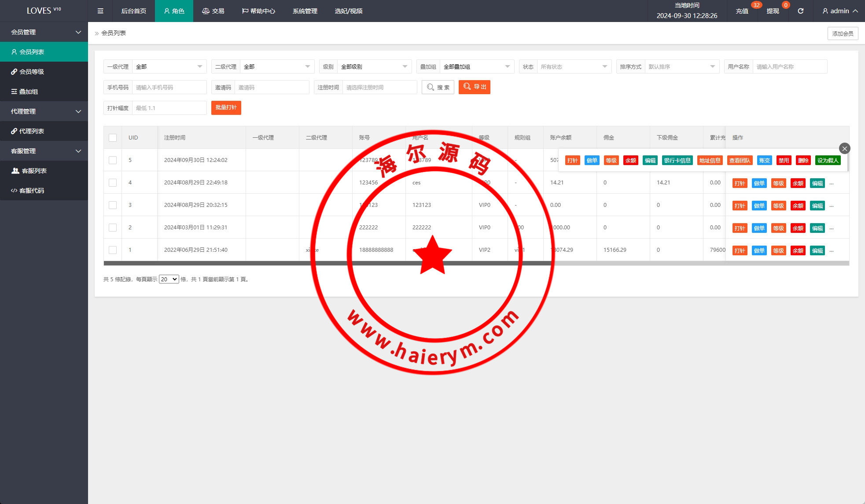Open 代理列表 in the sidebar
The image size is (865, 504).
pyautogui.click(x=32, y=131)
